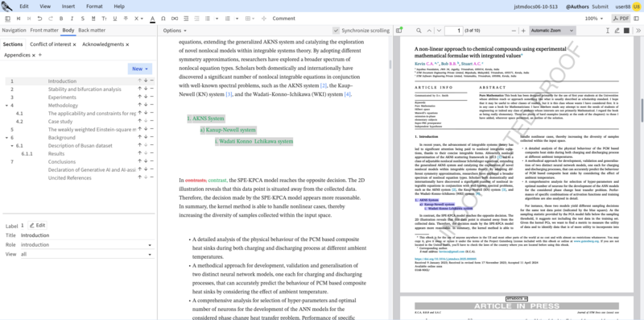This screenshot has width=644, height=320.
Task: Switch to Navigation tab
Action: 14,30
